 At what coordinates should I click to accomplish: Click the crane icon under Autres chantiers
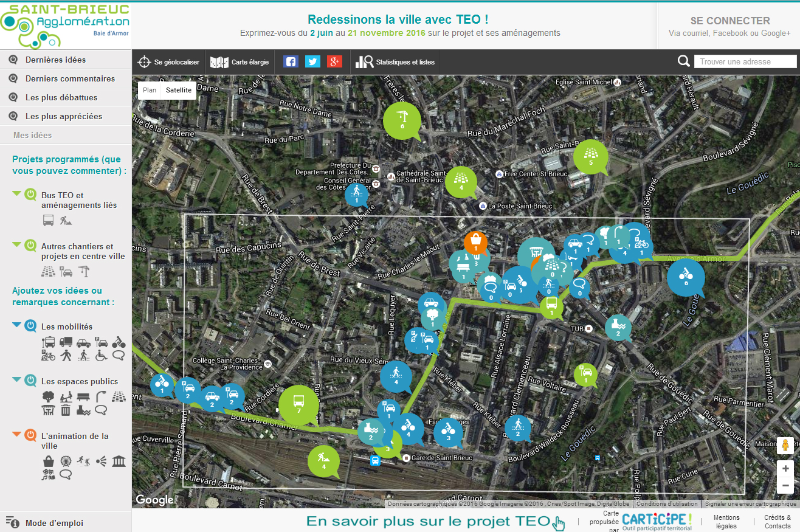click(84, 271)
